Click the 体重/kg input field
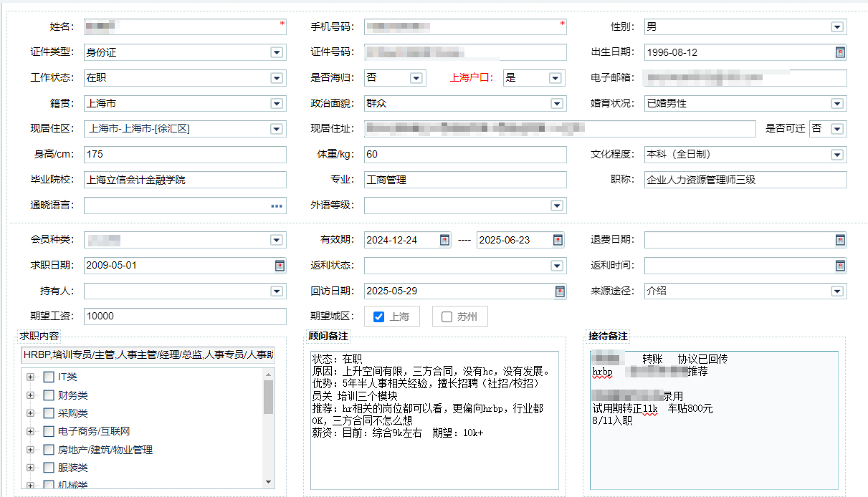Viewport: 868px width, 497px height. (x=465, y=155)
